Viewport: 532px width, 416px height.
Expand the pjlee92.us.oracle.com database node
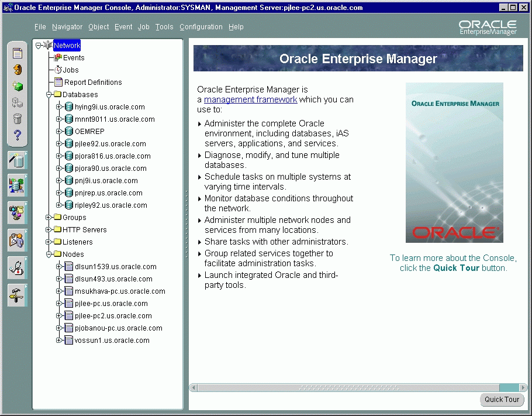[x=59, y=144]
